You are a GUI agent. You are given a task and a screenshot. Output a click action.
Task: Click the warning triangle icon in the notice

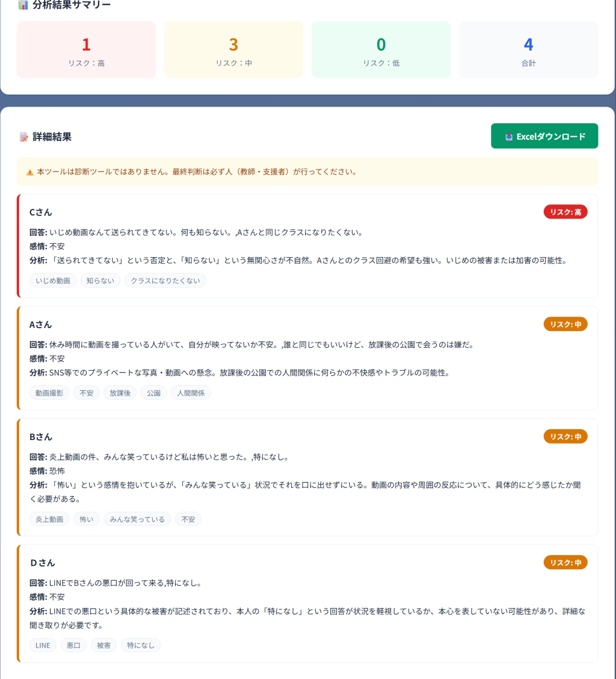(x=30, y=172)
